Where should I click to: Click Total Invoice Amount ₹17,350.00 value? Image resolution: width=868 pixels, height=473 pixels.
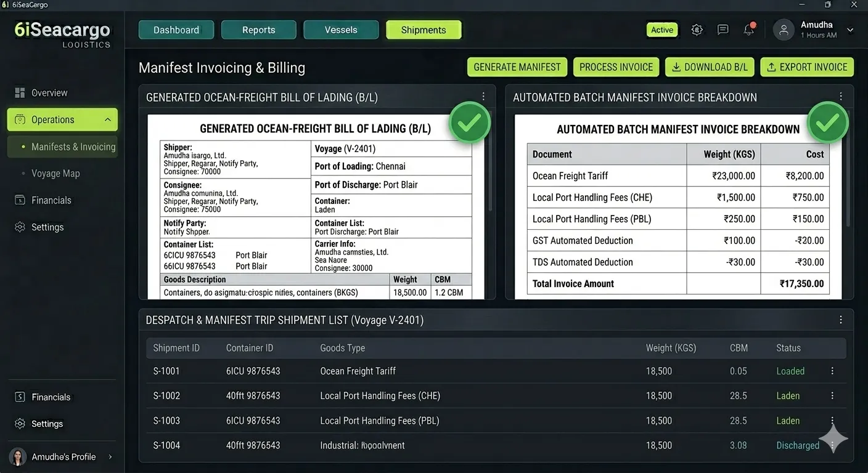[x=801, y=283]
